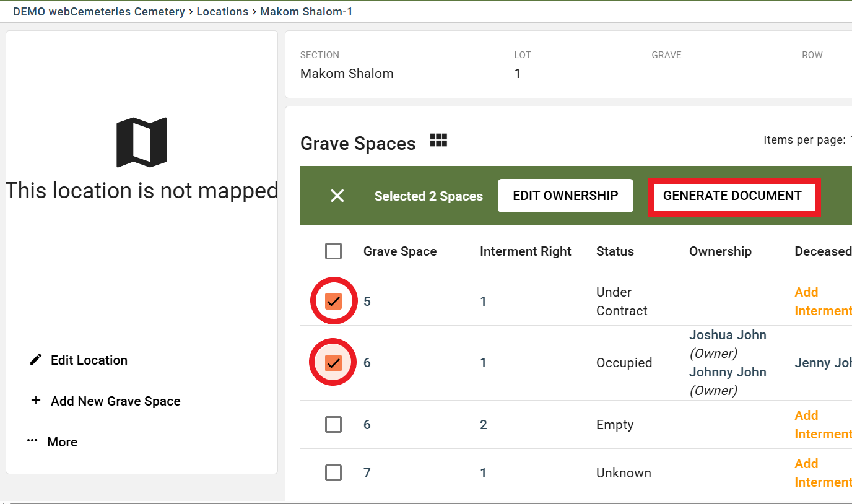Click Add Interment in Under Contract row
The width and height of the screenshot is (852, 504).
coord(823,302)
